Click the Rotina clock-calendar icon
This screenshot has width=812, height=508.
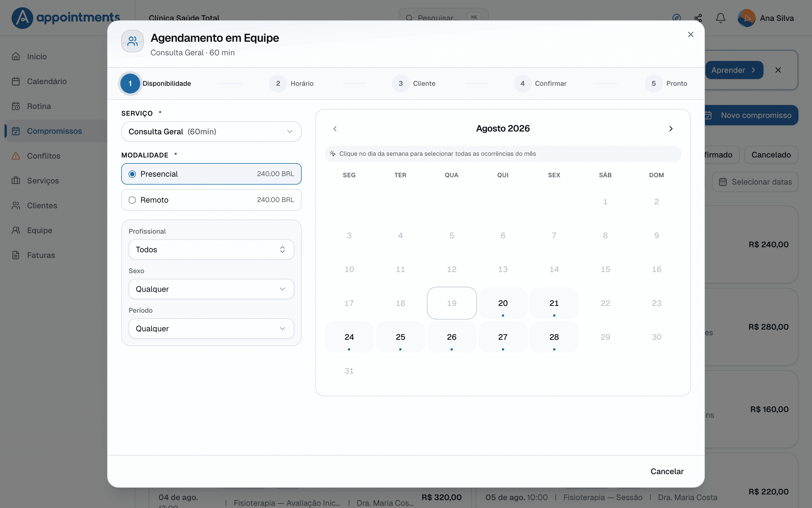click(16, 106)
